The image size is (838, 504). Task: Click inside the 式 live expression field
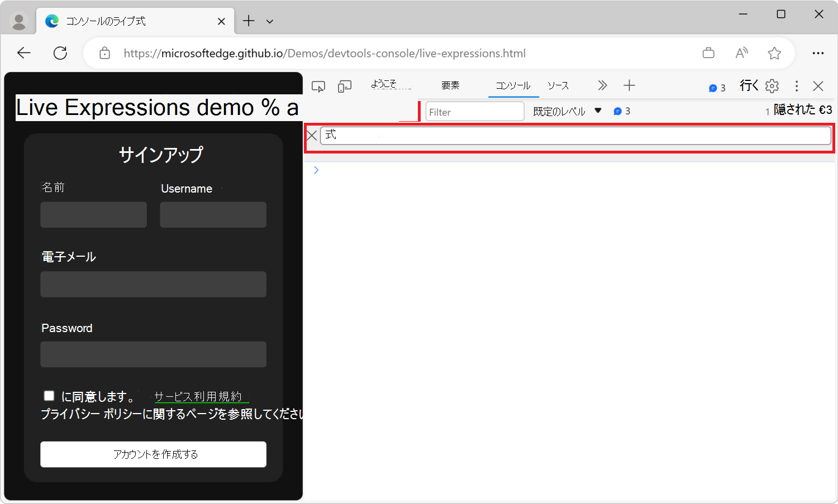[559, 135]
